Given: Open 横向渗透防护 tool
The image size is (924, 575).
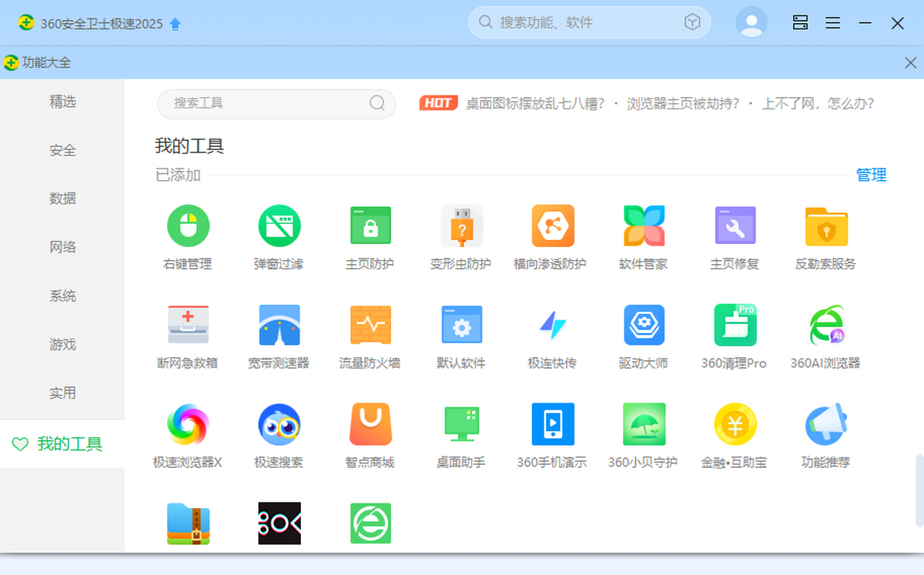Looking at the screenshot, I should [x=551, y=236].
